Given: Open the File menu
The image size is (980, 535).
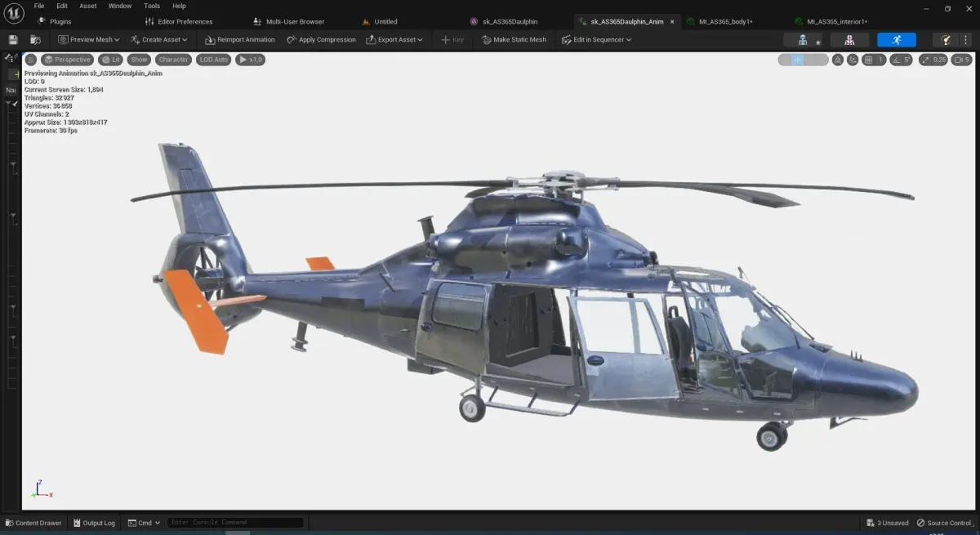Looking at the screenshot, I should click(x=39, y=6).
